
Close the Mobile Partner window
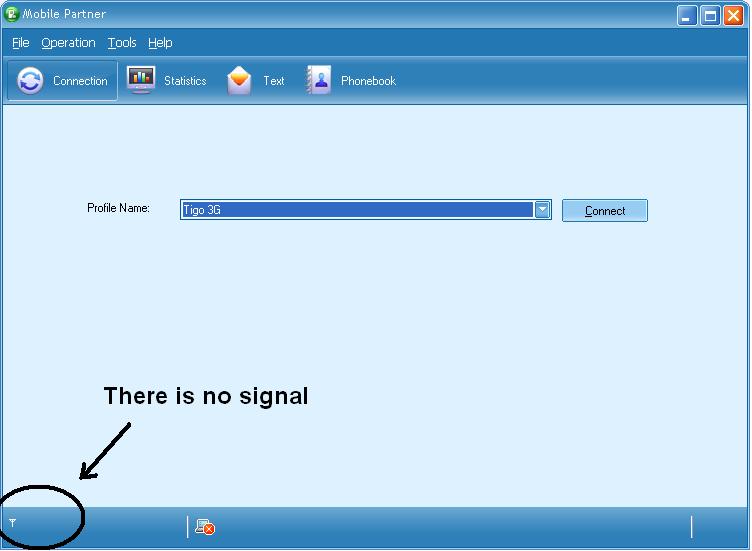pyautogui.click(x=733, y=15)
